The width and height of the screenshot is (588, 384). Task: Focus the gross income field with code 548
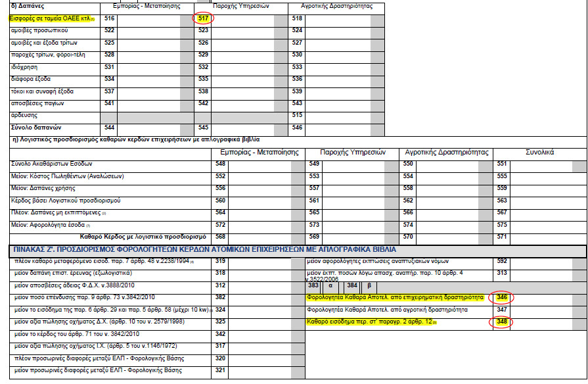click(260, 164)
